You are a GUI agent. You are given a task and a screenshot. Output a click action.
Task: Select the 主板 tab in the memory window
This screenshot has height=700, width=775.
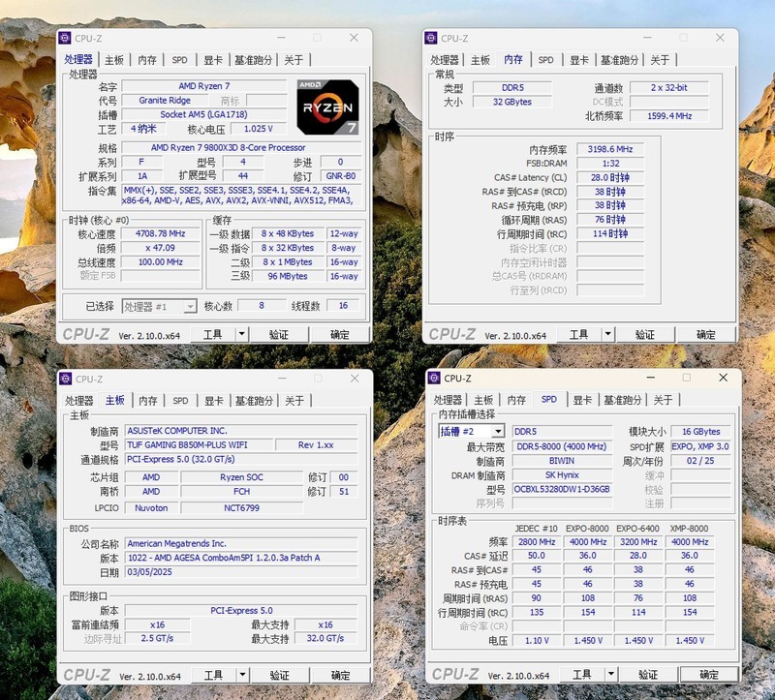tap(479, 58)
